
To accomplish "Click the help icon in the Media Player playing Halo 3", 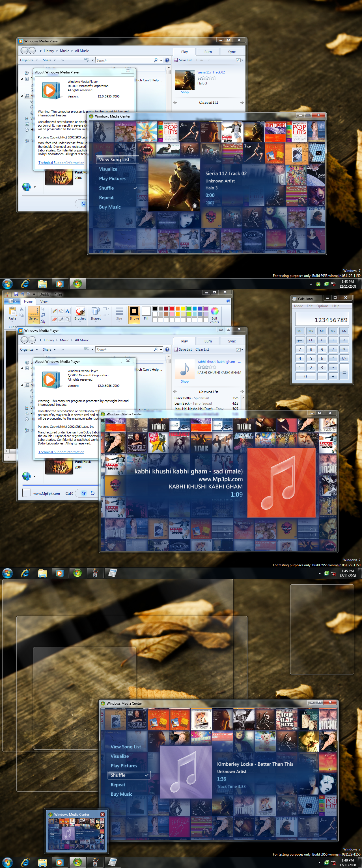I will (x=167, y=60).
